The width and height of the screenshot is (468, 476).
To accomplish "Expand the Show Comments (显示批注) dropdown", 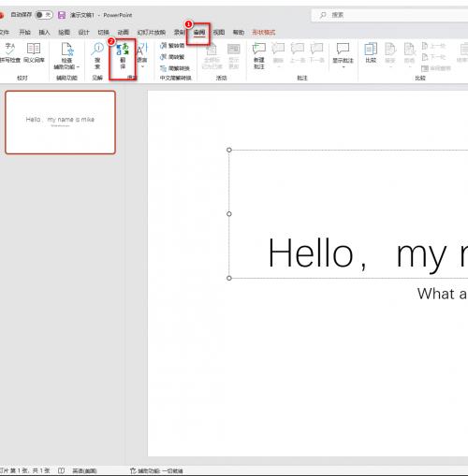I will (x=343, y=66).
